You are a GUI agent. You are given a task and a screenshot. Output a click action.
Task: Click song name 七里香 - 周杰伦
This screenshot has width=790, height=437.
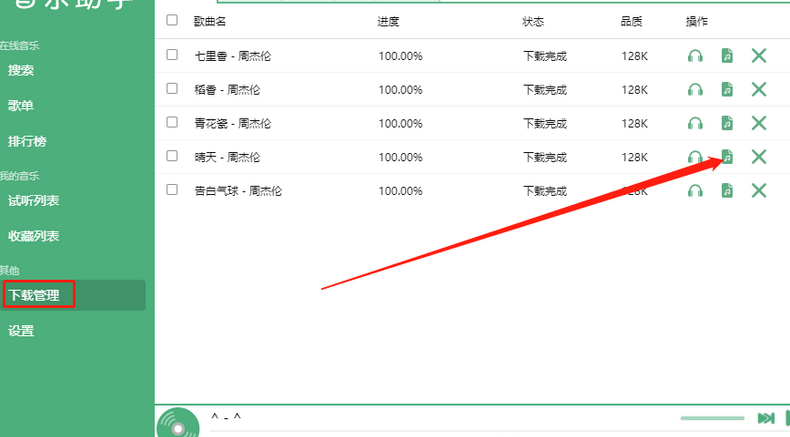232,56
